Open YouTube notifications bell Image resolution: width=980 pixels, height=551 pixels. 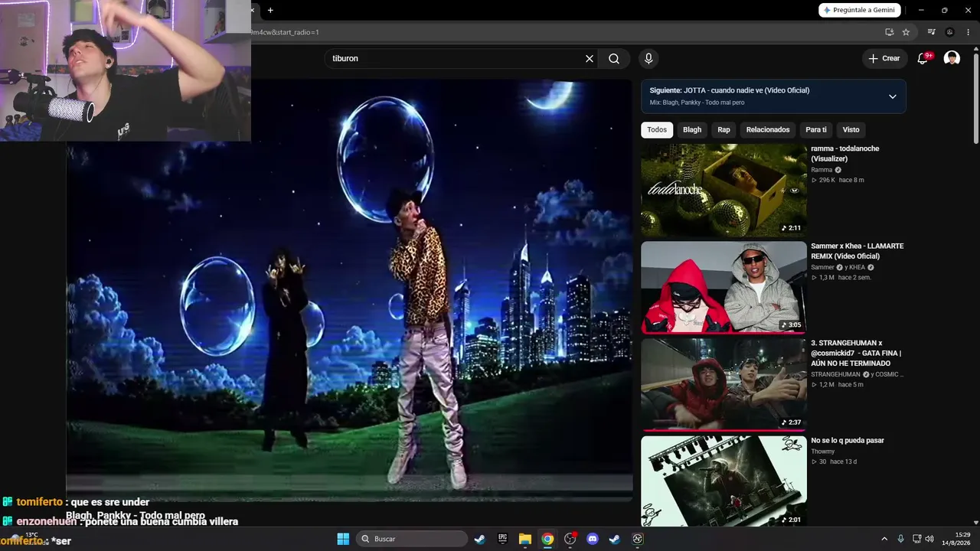(x=923, y=58)
